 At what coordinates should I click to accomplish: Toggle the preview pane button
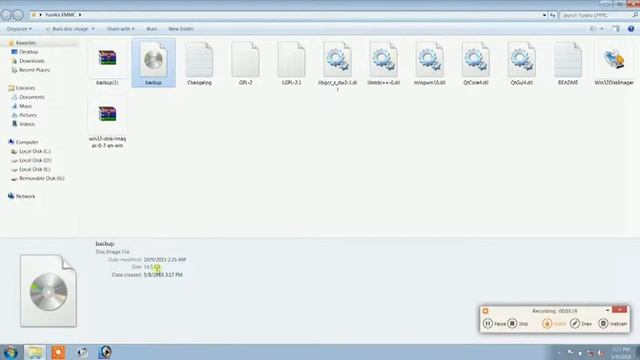616,29
